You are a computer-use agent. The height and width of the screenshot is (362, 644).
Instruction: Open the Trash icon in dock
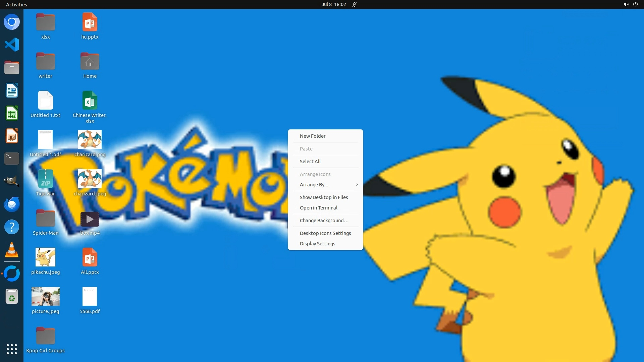[12, 297]
